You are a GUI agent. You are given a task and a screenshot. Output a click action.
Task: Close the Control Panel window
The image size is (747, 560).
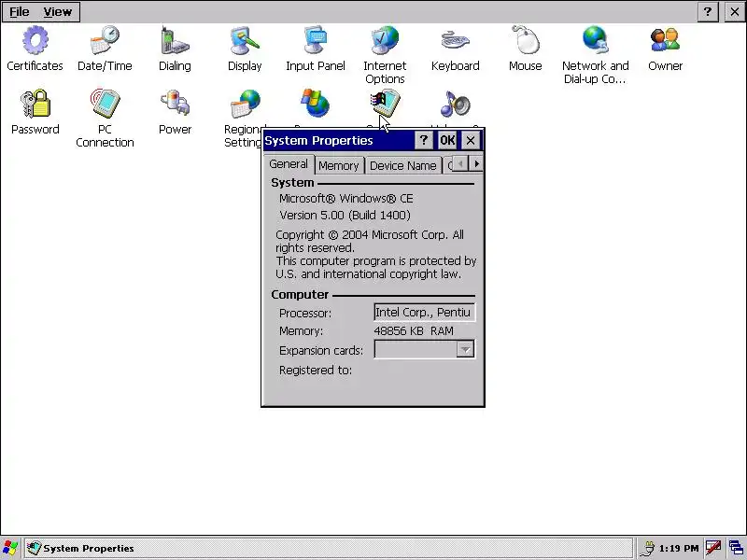coord(735,12)
